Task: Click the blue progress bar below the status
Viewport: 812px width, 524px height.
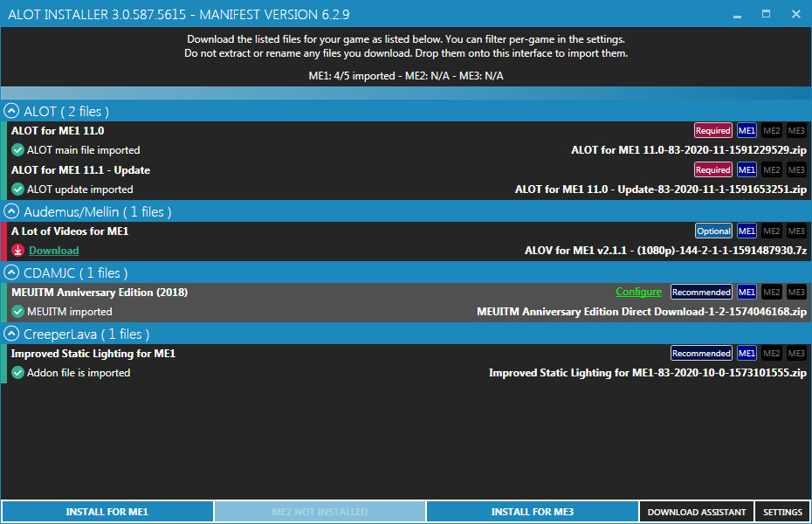Action: (x=406, y=93)
